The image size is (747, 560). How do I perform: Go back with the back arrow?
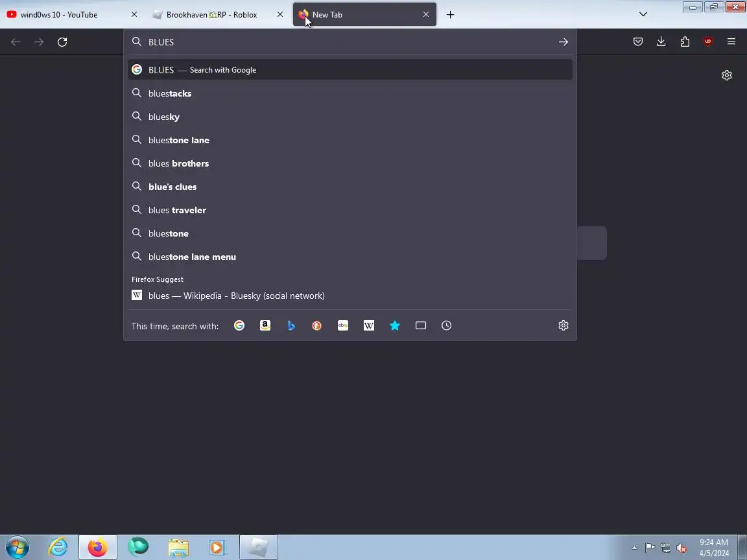pos(16,42)
